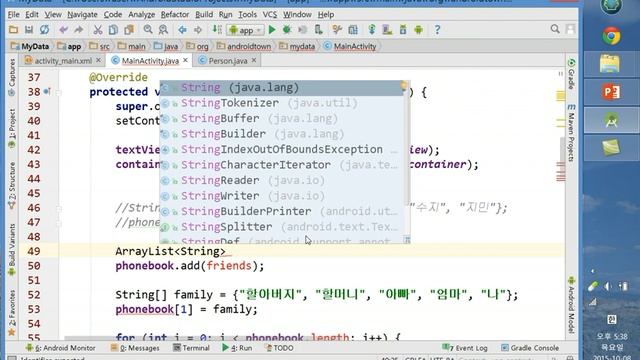Click the Synchronize toolbar icon
This screenshot has width=640, height=360.
click(x=44, y=29)
